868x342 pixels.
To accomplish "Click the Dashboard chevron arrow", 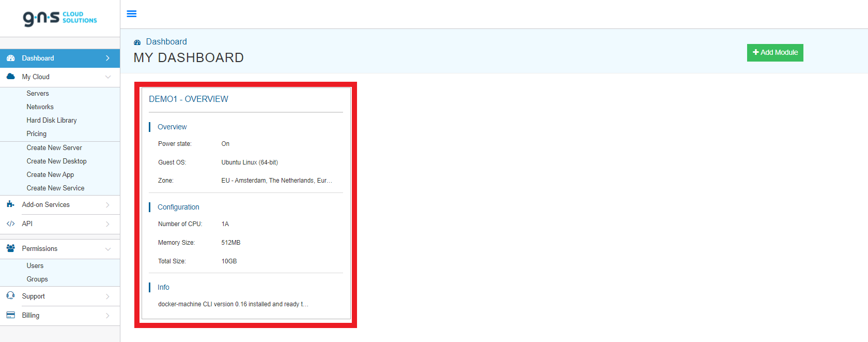I will [107, 58].
